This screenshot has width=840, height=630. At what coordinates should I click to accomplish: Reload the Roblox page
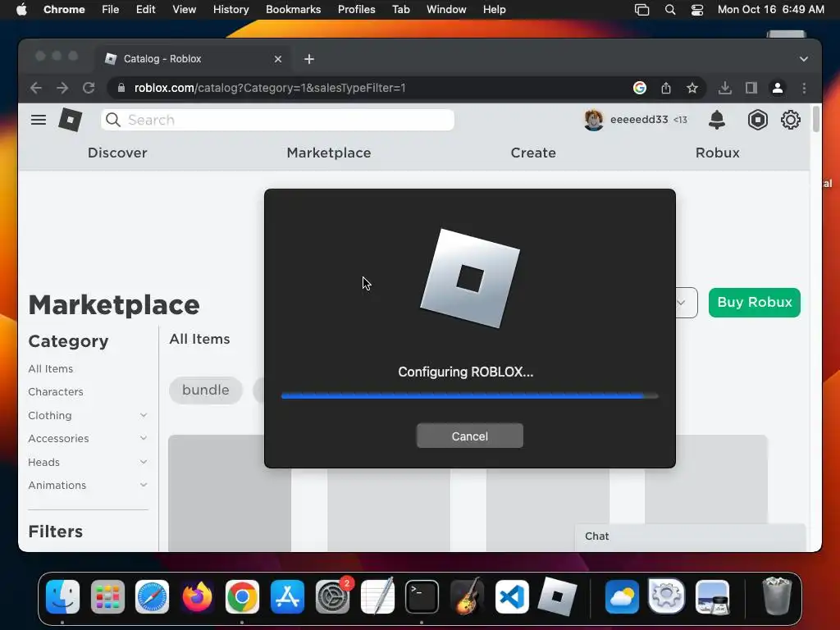coord(89,88)
